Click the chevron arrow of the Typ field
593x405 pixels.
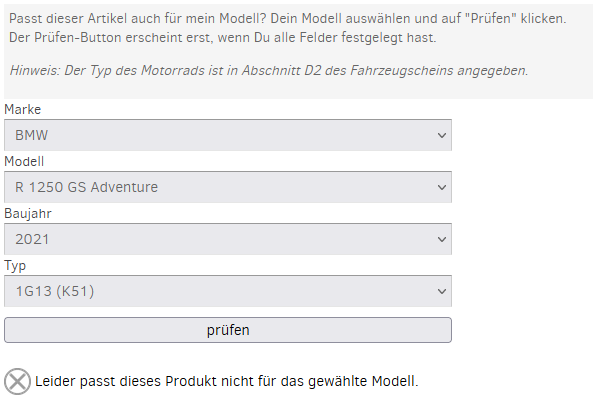click(441, 291)
